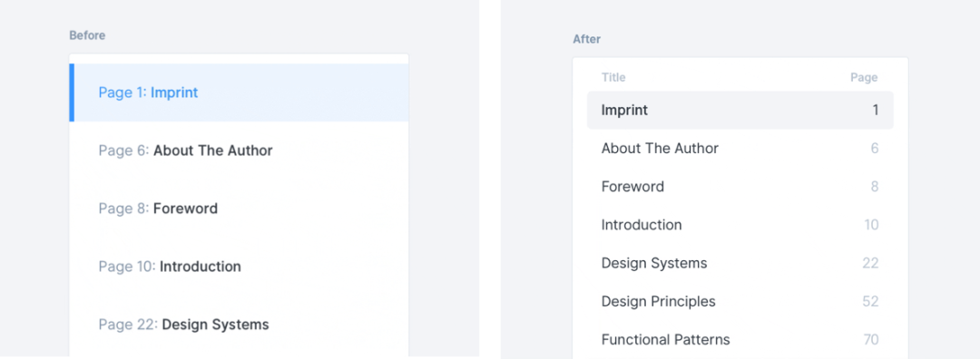Click the 'After' label
This screenshot has width=980, height=359.
point(586,39)
